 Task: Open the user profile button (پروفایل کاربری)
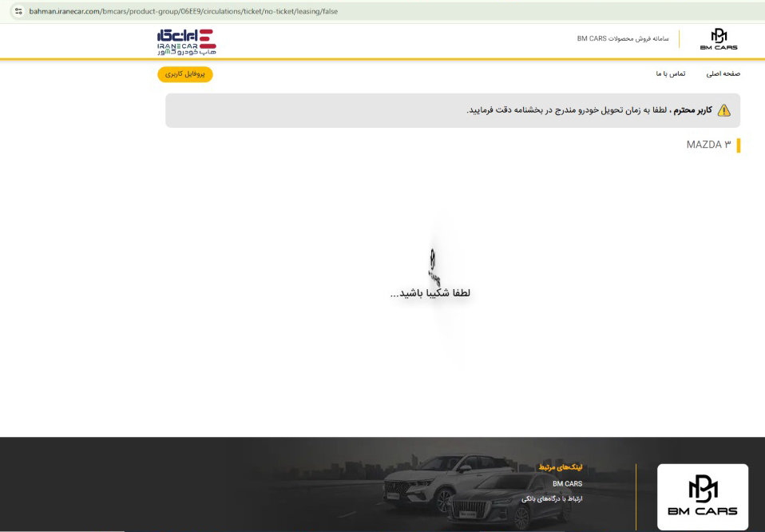[x=185, y=74]
